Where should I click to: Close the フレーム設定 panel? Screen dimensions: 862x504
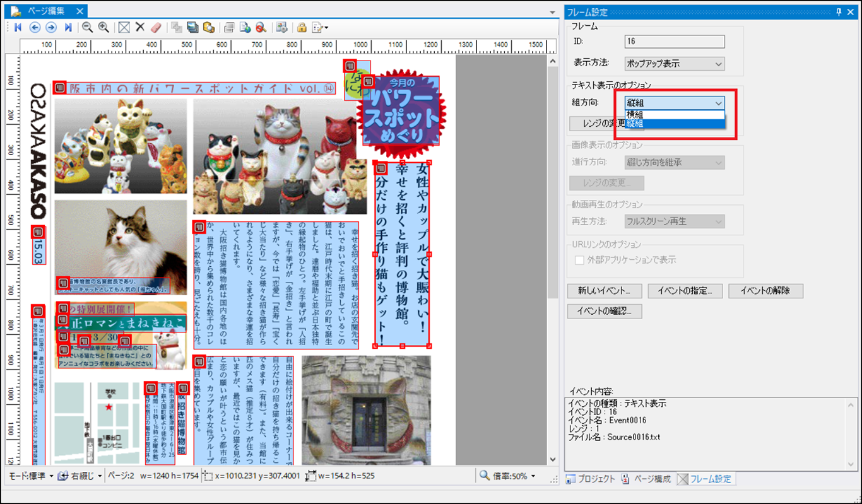pos(851,12)
